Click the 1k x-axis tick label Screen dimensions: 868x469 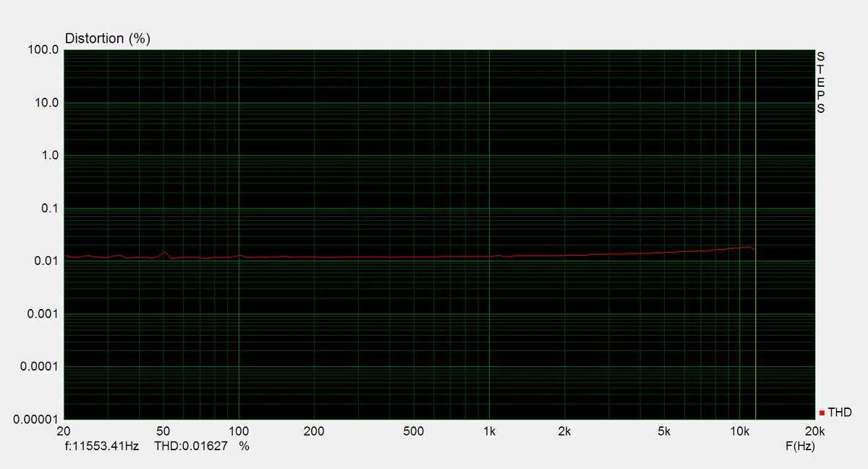pyautogui.click(x=490, y=432)
